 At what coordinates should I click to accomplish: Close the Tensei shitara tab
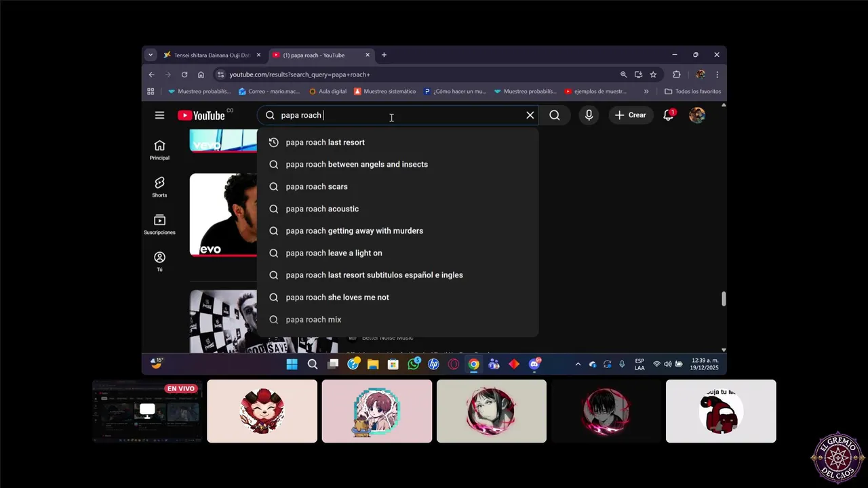click(258, 55)
